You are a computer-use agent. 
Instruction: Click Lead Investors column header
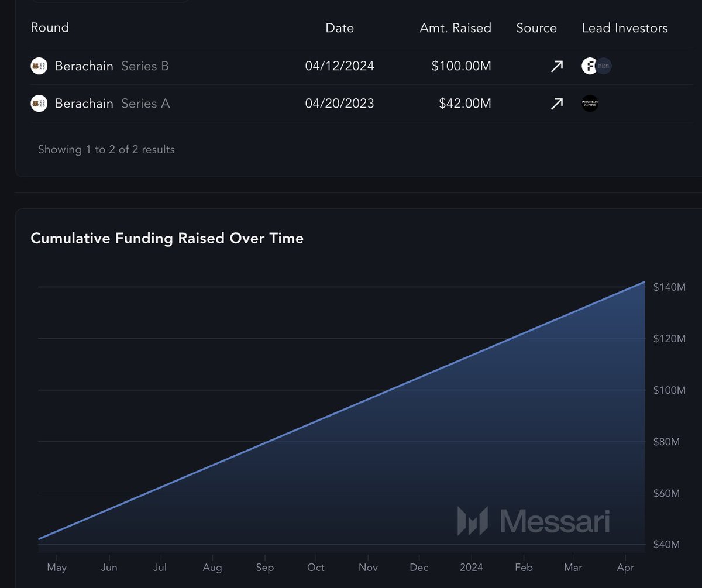click(x=625, y=28)
